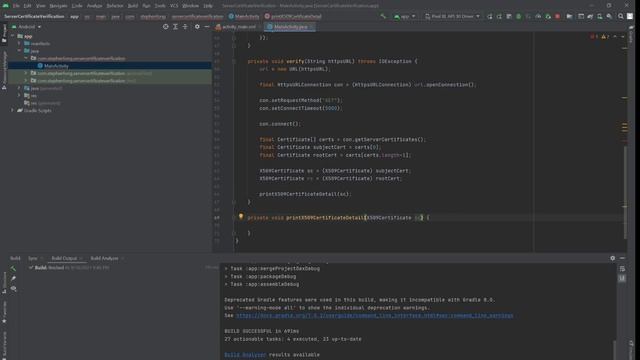Open Search Everywhere magnifier icon
Screen dimensions: 640x360
(620, 16)
